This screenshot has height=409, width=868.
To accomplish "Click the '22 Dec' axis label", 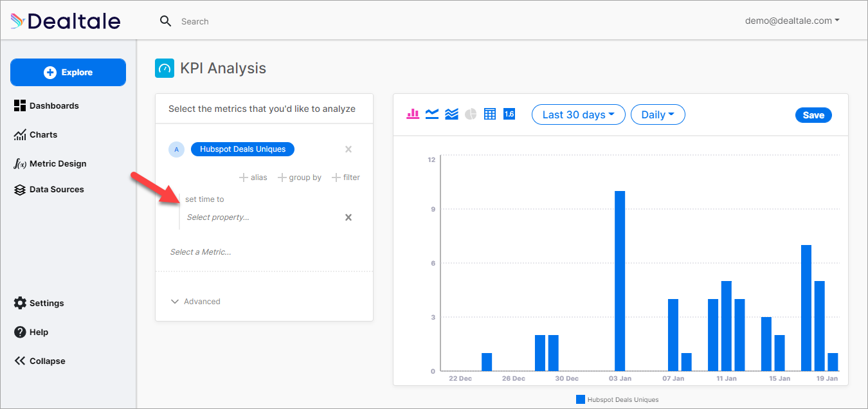I will pos(460,379).
